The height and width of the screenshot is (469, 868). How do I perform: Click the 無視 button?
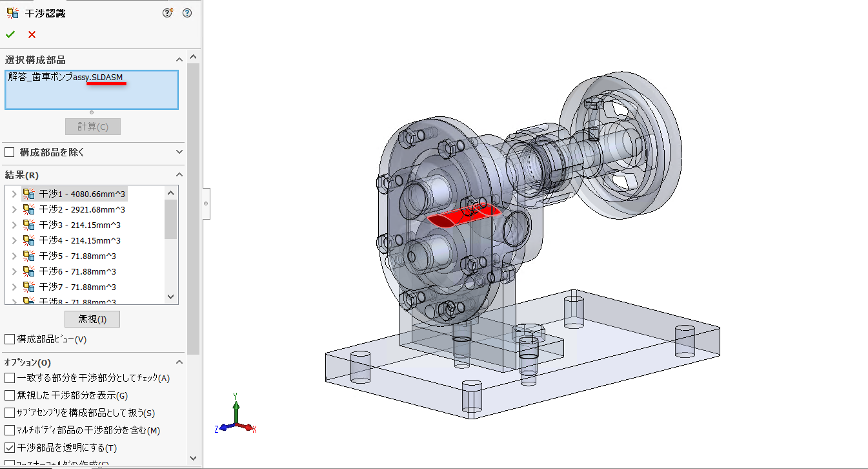92,319
